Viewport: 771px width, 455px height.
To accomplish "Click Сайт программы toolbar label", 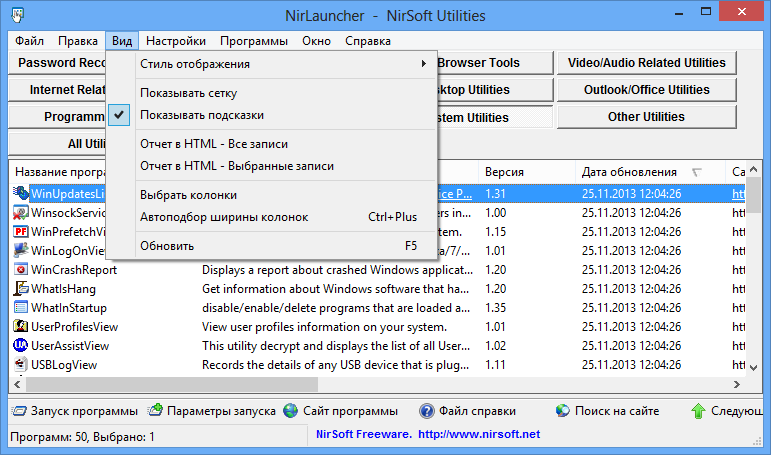I will (x=350, y=411).
